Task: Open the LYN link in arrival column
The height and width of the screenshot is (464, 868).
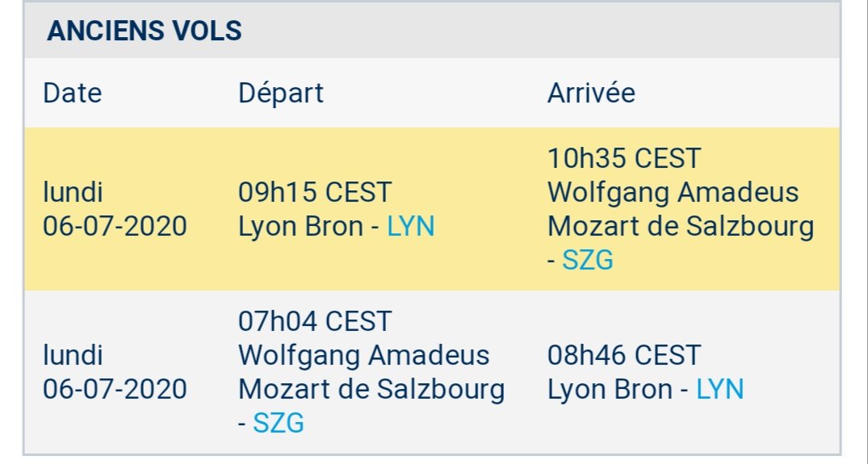Action: tap(719, 389)
